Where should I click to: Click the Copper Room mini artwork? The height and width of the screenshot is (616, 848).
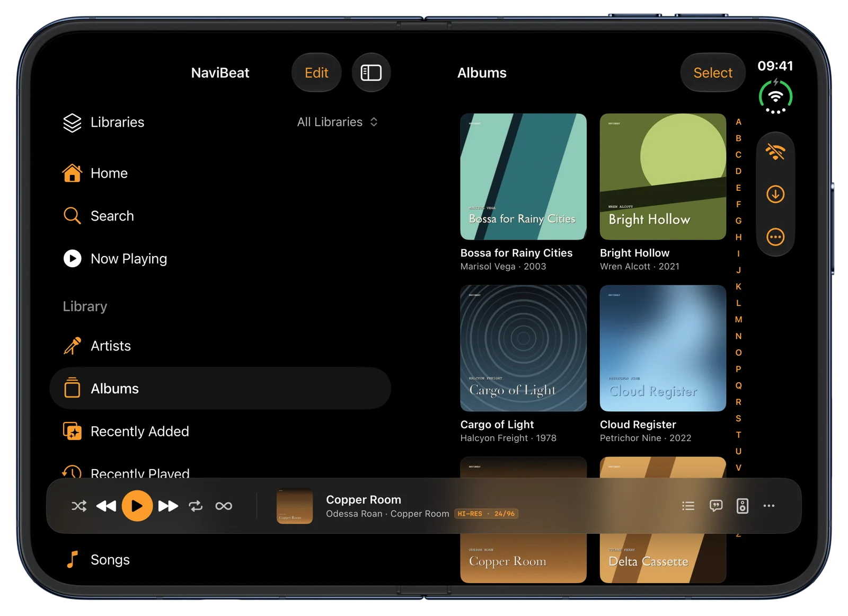pyautogui.click(x=295, y=506)
